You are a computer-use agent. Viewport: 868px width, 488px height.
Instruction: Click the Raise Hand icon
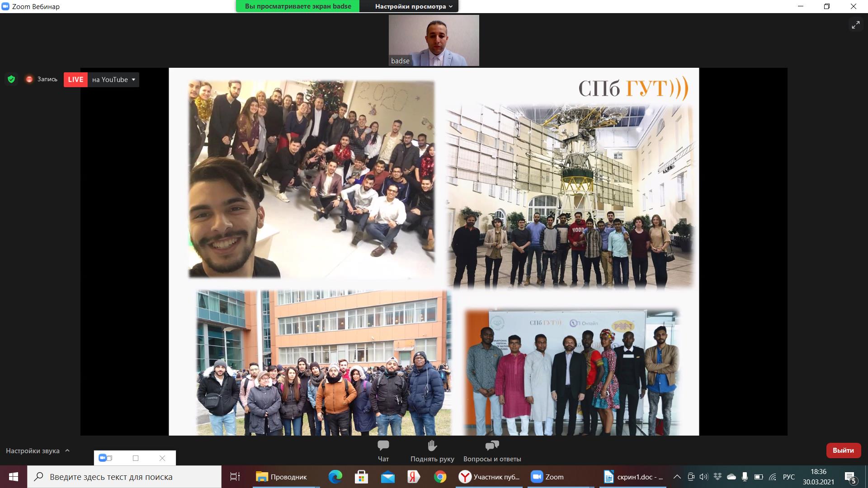pos(432,446)
